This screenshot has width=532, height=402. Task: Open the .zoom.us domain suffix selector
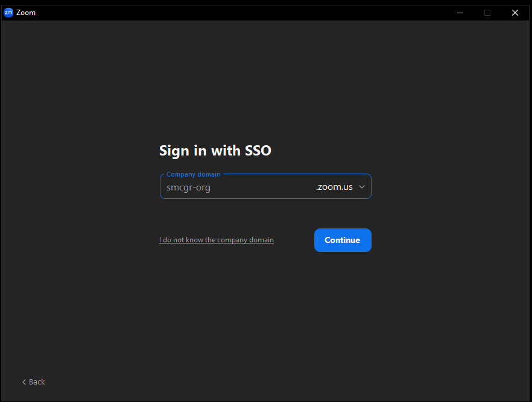point(335,187)
